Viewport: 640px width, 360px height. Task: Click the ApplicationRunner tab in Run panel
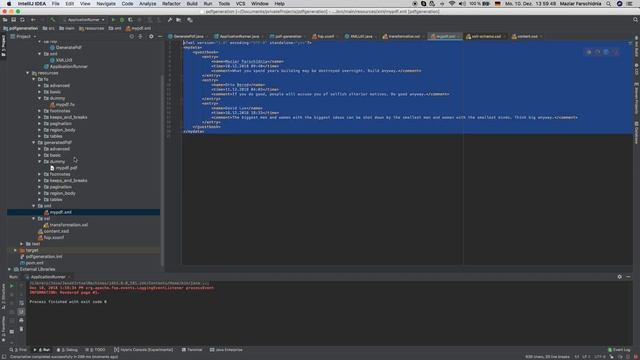click(x=48, y=277)
